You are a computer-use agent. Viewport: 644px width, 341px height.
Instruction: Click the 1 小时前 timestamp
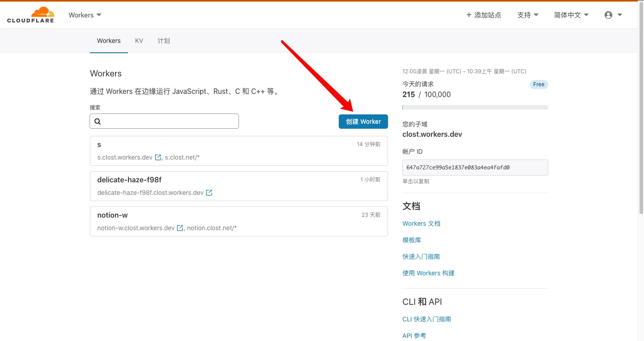tap(371, 180)
